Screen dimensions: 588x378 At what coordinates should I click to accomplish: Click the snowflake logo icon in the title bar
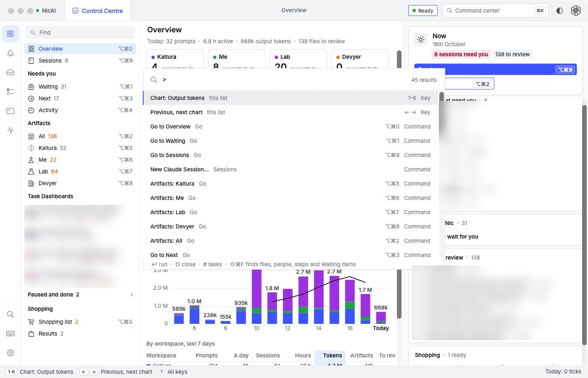575,10
